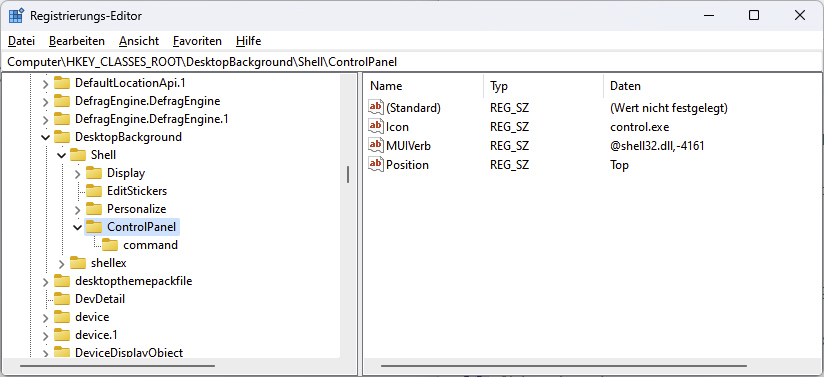Click the registry path address bar
The width and height of the screenshot is (824, 377).
click(x=412, y=62)
